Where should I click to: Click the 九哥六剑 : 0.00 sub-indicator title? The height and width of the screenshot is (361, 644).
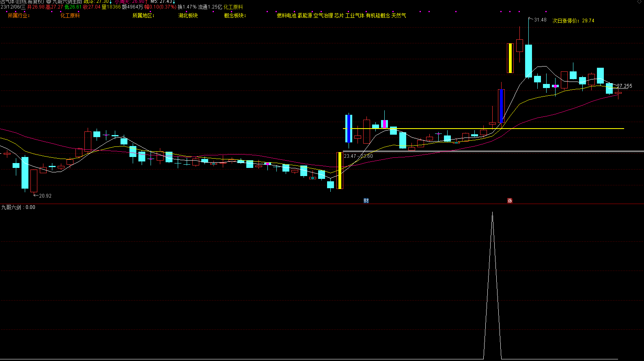click(x=18, y=207)
